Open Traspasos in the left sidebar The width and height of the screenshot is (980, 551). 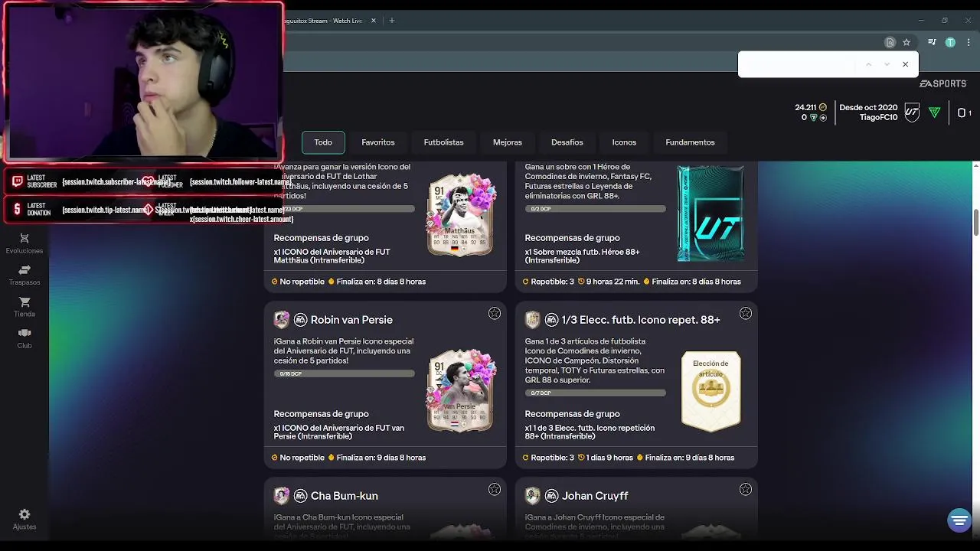point(24,275)
